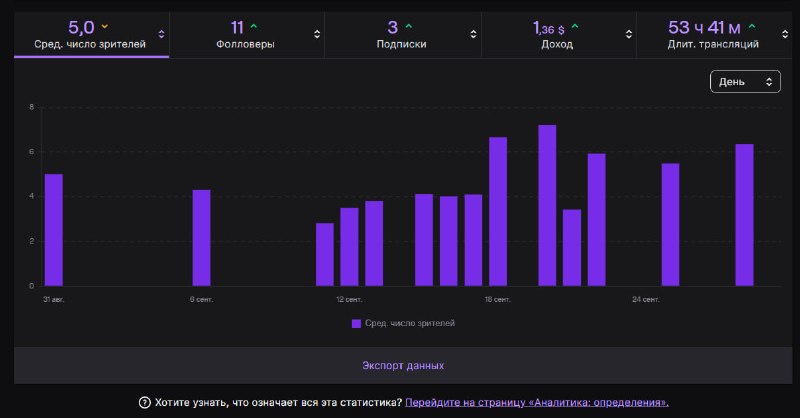Click the green up arrow next to Фолловеры count

point(254,26)
